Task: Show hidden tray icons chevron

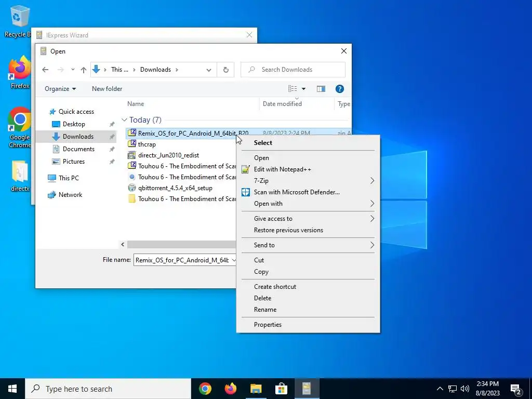Action: [440, 389]
